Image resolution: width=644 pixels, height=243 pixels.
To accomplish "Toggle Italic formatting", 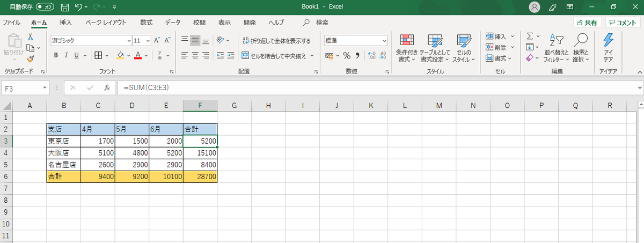I will [x=66, y=55].
